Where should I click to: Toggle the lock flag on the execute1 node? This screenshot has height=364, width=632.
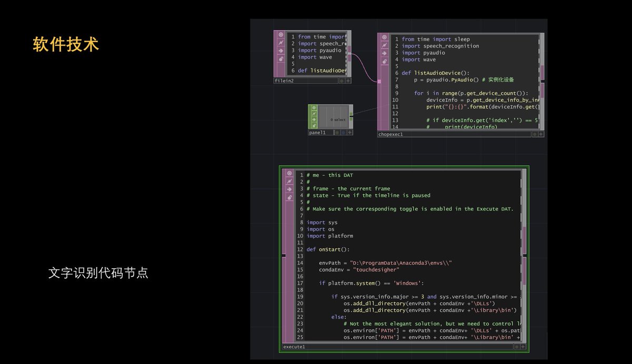[289, 197]
